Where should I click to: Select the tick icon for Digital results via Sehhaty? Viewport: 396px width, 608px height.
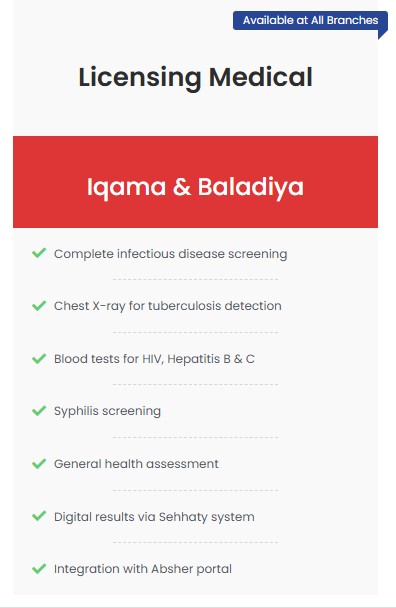pyautogui.click(x=39, y=516)
